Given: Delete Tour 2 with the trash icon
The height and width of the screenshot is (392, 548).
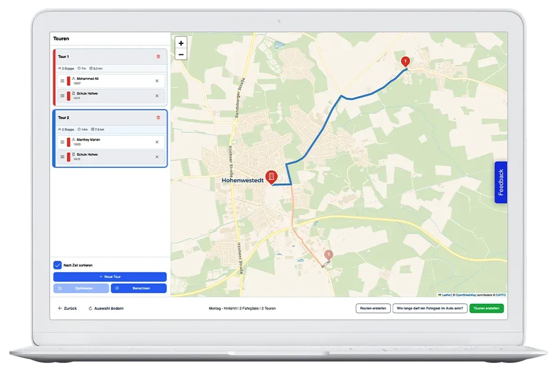Looking at the screenshot, I should click(158, 118).
